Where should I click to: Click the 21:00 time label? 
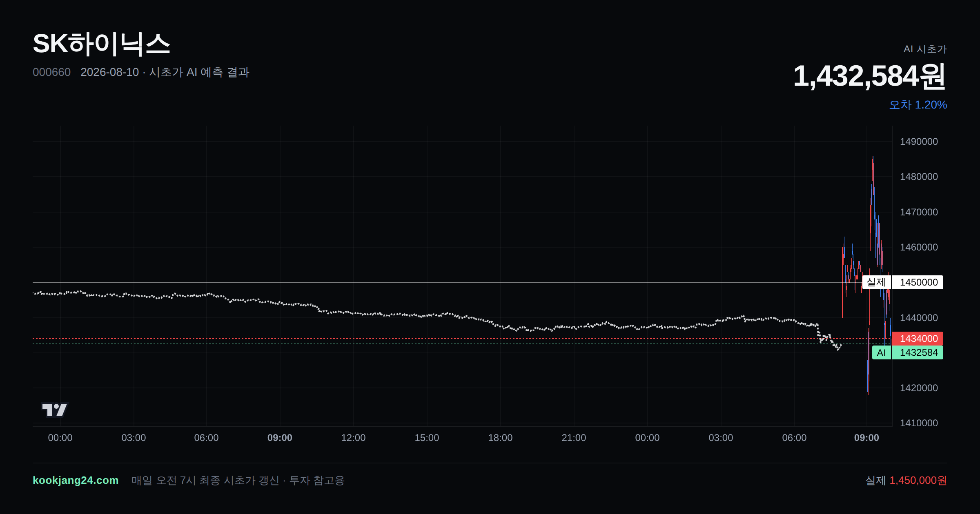coord(574,438)
